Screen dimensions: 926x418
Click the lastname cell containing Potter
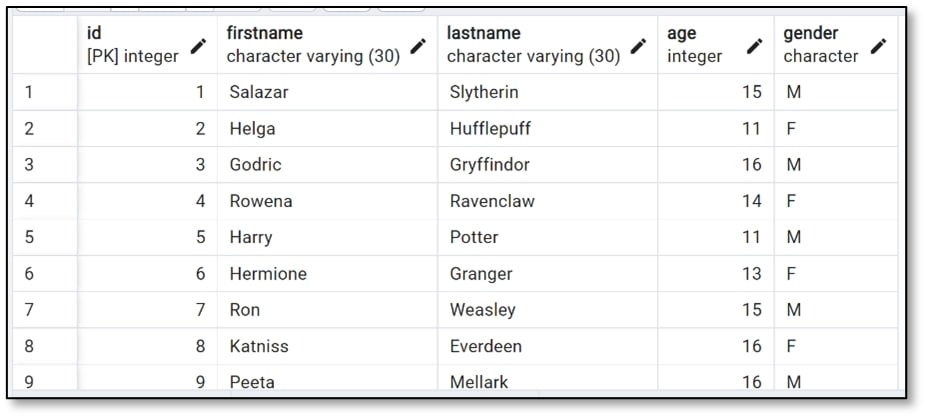(x=474, y=237)
